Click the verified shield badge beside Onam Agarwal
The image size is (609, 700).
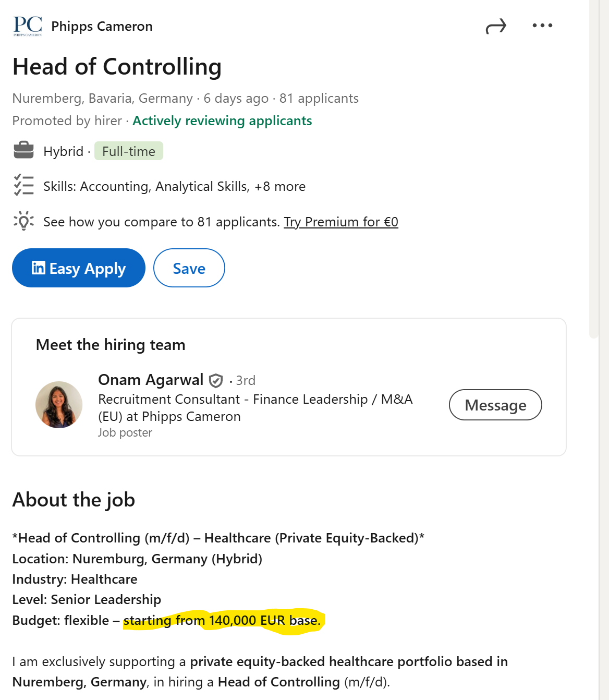coord(216,381)
